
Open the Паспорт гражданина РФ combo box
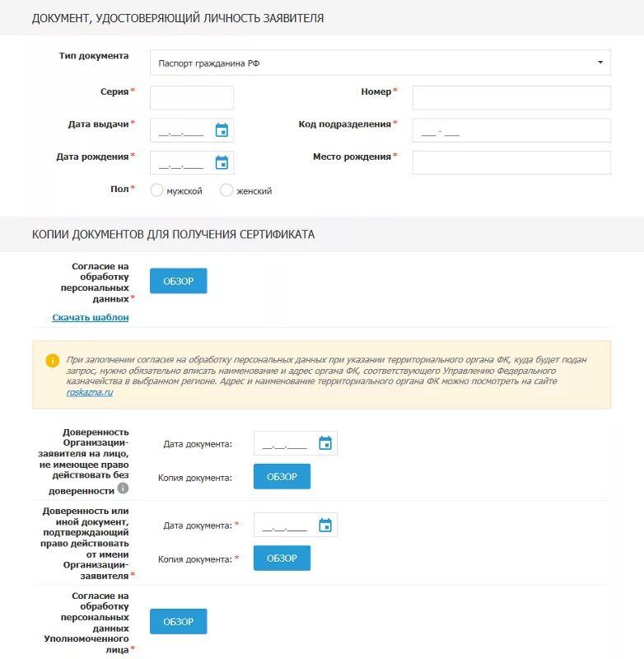pyautogui.click(x=380, y=63)
